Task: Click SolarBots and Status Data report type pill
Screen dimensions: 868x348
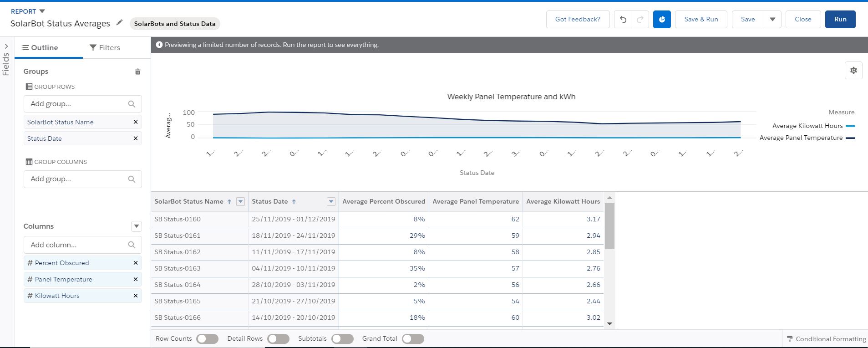Action: [175, 24]
